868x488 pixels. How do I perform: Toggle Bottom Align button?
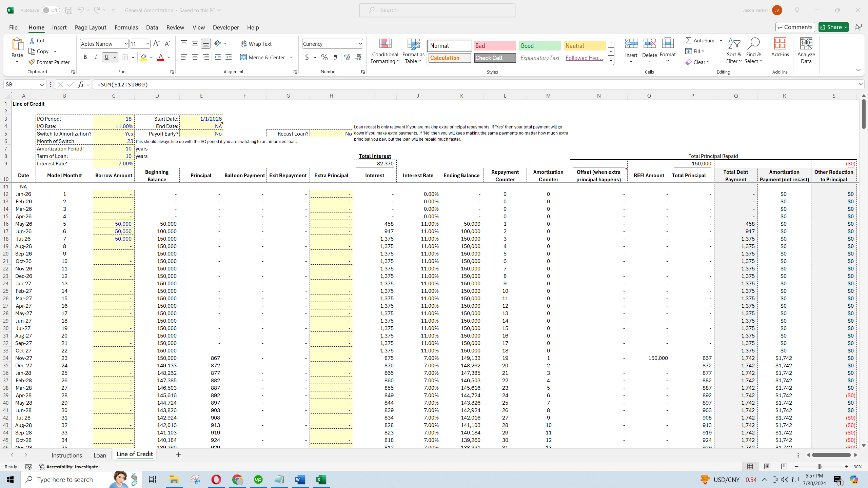205,43
